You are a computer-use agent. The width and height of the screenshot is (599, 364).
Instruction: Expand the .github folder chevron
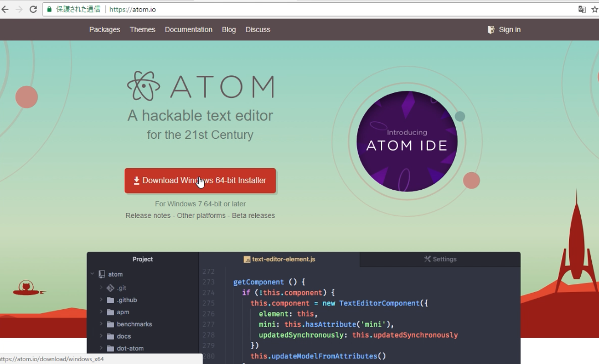click(101, 300)
